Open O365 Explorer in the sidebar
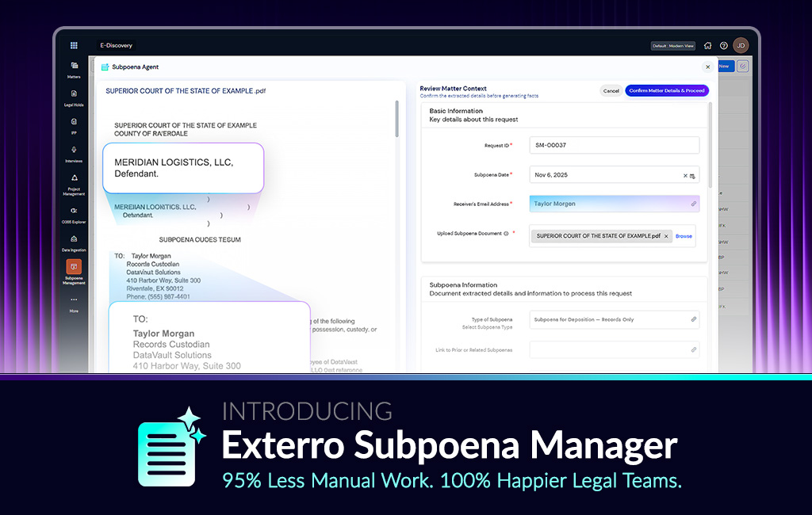This screenshot has height=515, width=812. [74, 215]
